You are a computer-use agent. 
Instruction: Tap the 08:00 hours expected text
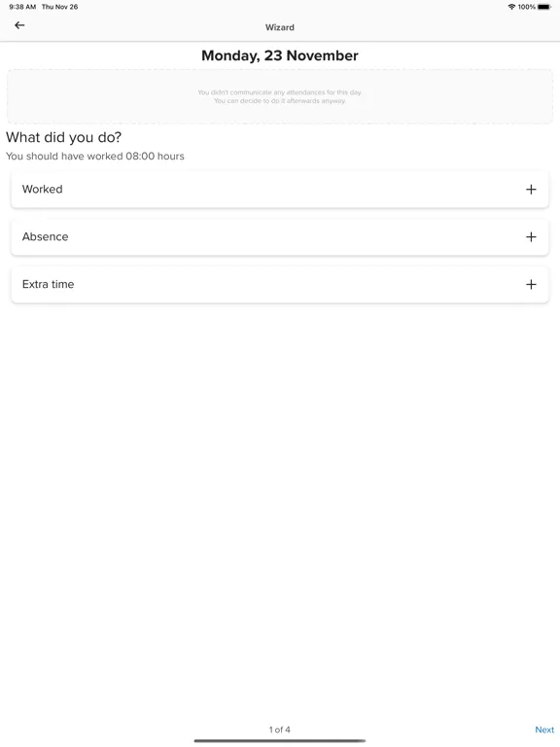[x=155, y=157]
